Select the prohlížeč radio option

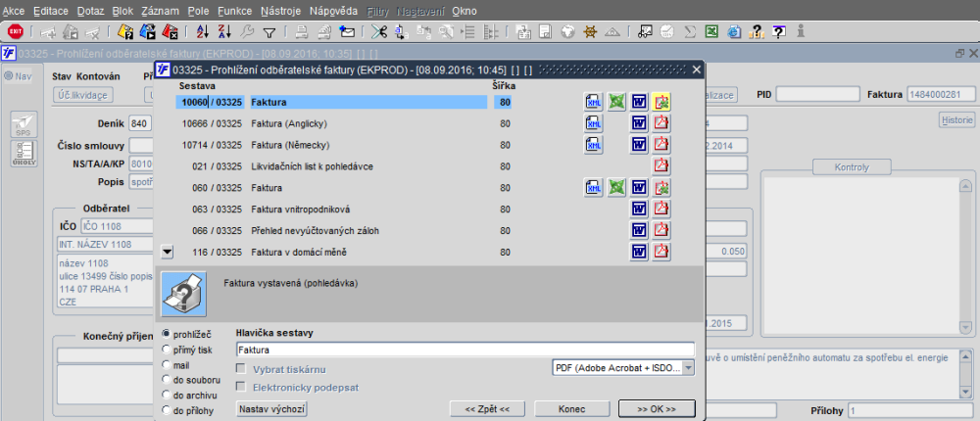(167, 334)
